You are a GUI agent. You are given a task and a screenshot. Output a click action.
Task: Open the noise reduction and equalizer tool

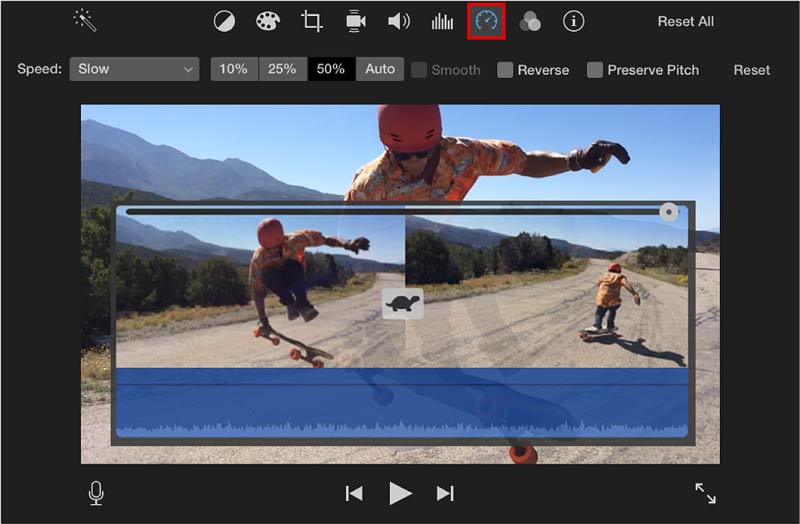(442, 21)
